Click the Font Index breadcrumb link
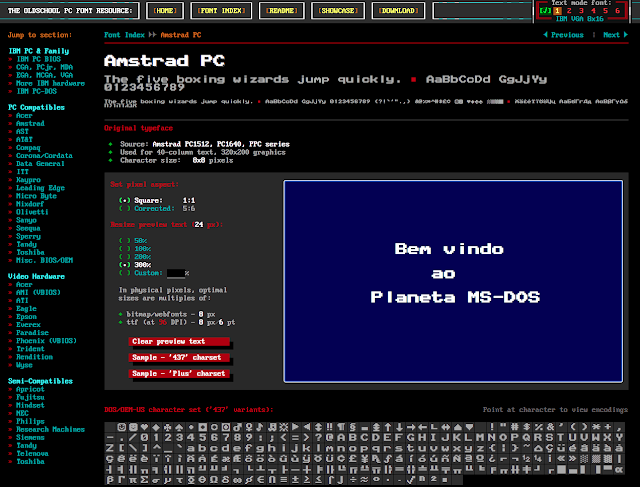The image size is (640, 487). (124, 35)
